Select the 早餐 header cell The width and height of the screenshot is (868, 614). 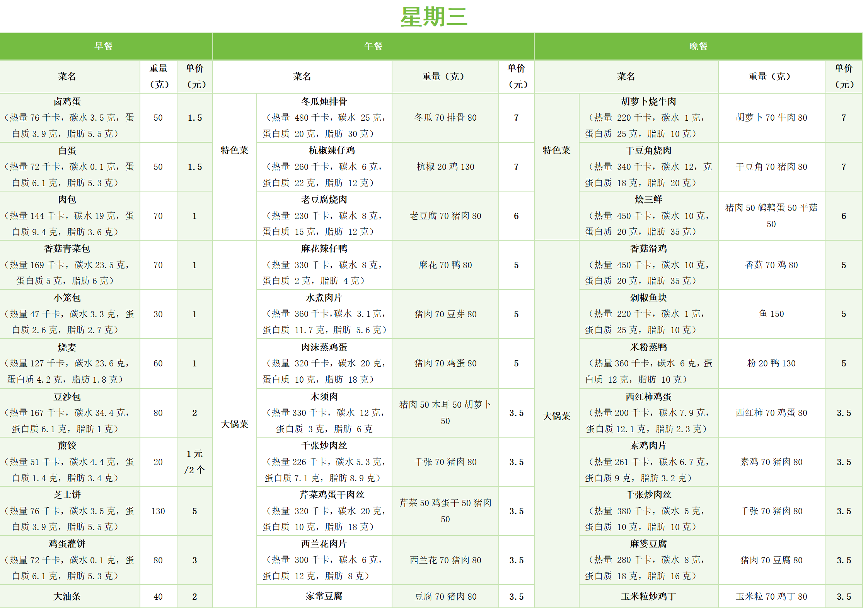click(104, 46)
